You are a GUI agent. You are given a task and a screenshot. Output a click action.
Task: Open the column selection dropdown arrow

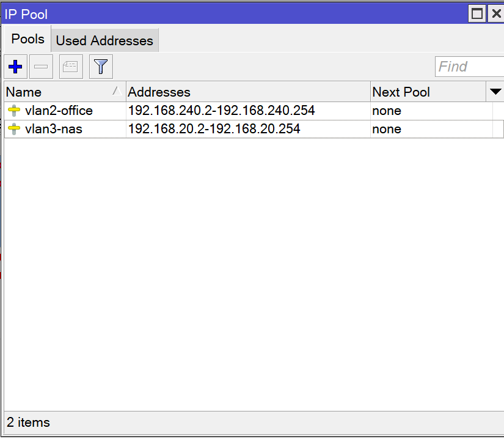point(496,91)
